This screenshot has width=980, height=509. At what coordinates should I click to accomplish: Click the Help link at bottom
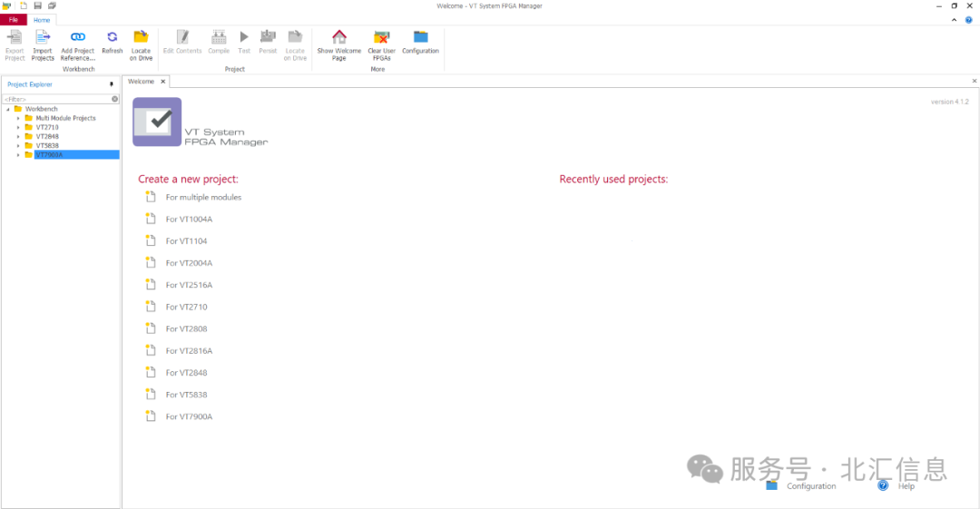click(906, 486)
